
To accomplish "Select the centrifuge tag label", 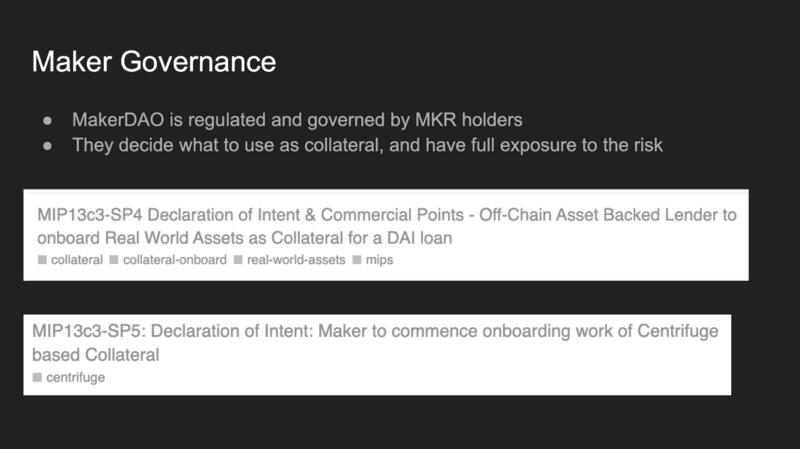I will [x=75, y=377].
